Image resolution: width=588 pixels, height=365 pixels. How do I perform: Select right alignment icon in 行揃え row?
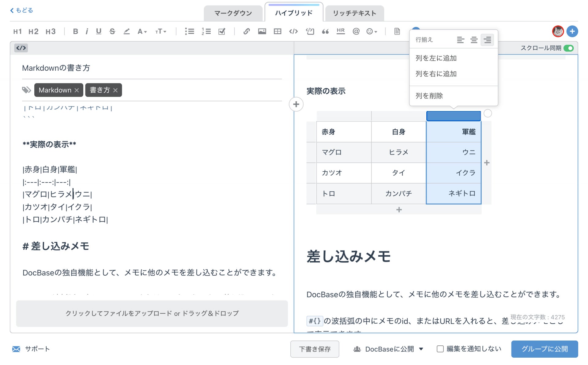487,40
